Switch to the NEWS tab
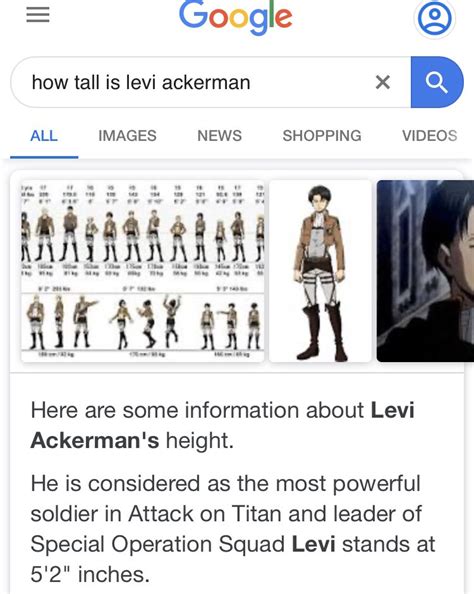 coord(219,136)
